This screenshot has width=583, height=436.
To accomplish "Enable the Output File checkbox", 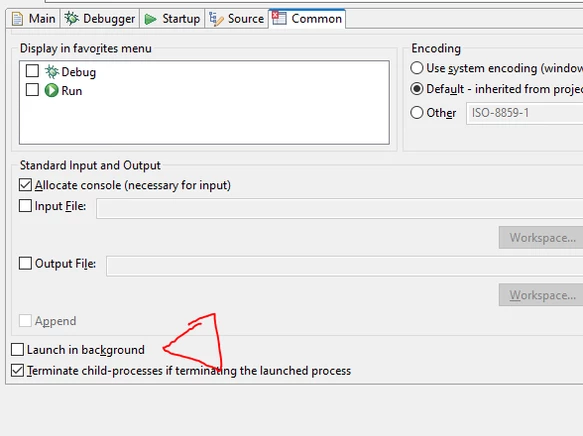I will coord(25,263).
